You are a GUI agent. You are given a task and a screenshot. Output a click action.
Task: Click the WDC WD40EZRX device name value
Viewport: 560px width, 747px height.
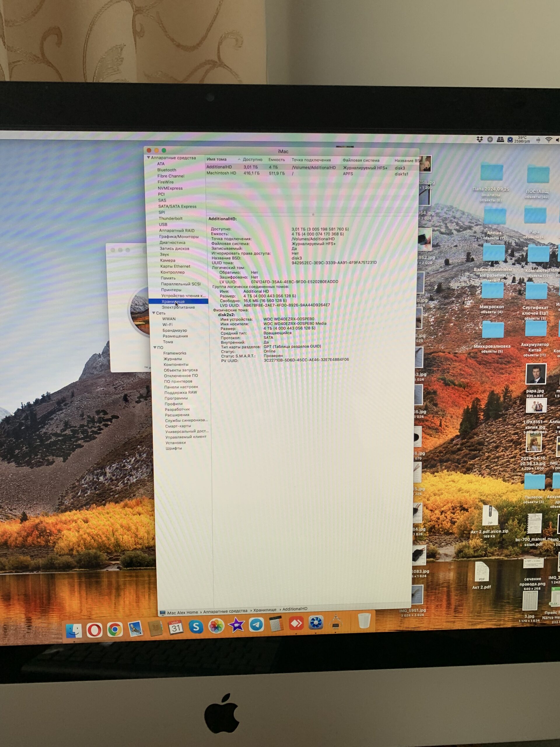tap(289, 319)
